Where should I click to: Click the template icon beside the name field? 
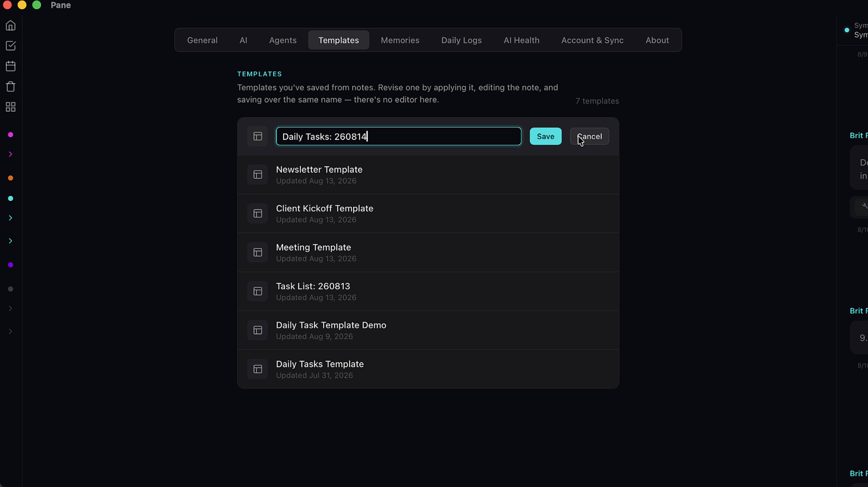258,136
